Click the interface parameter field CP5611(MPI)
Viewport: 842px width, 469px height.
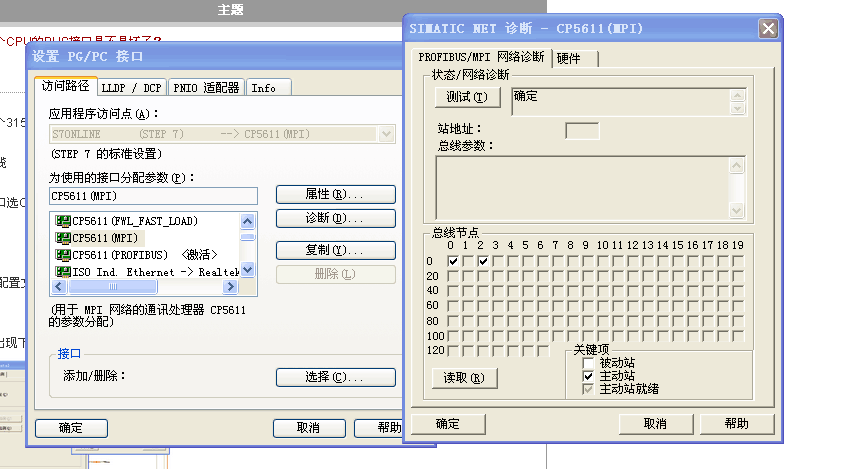[153, 196]
